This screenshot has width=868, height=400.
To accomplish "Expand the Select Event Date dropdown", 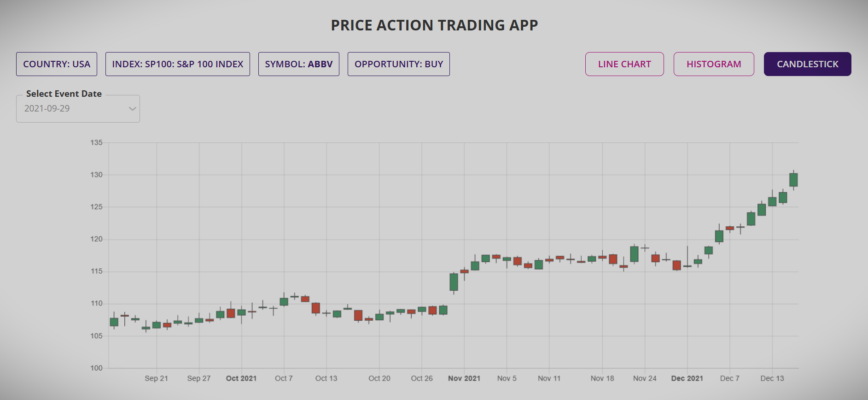I will point(77,109).
